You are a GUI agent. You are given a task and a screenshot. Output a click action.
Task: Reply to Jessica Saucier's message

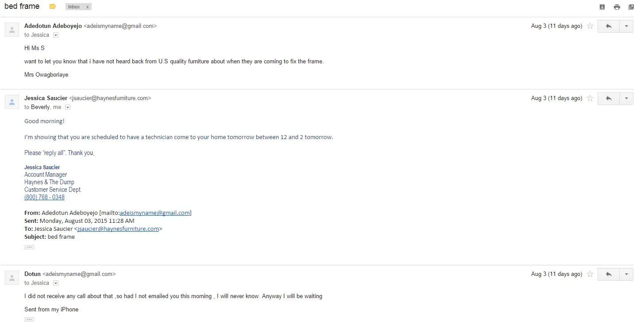pyautogui.click(x=609, y=98)
